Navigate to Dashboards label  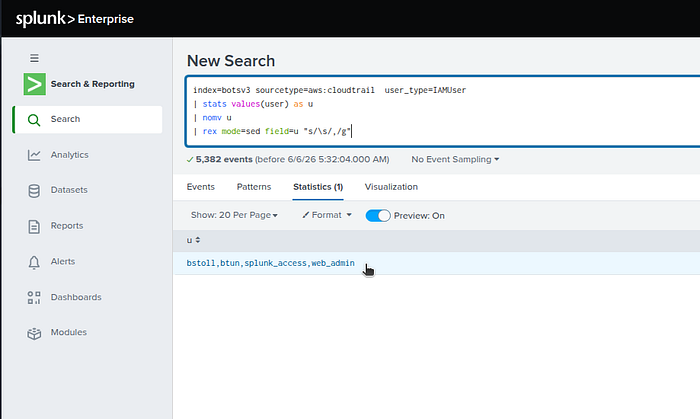[x=76, y=297]
